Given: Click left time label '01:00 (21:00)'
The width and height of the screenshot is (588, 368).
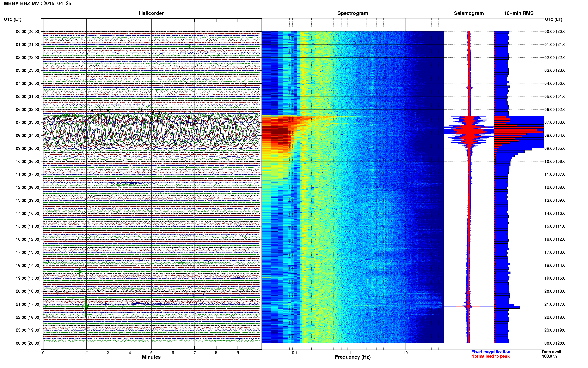Looking at the screenshot, I should tap(28, 44).
